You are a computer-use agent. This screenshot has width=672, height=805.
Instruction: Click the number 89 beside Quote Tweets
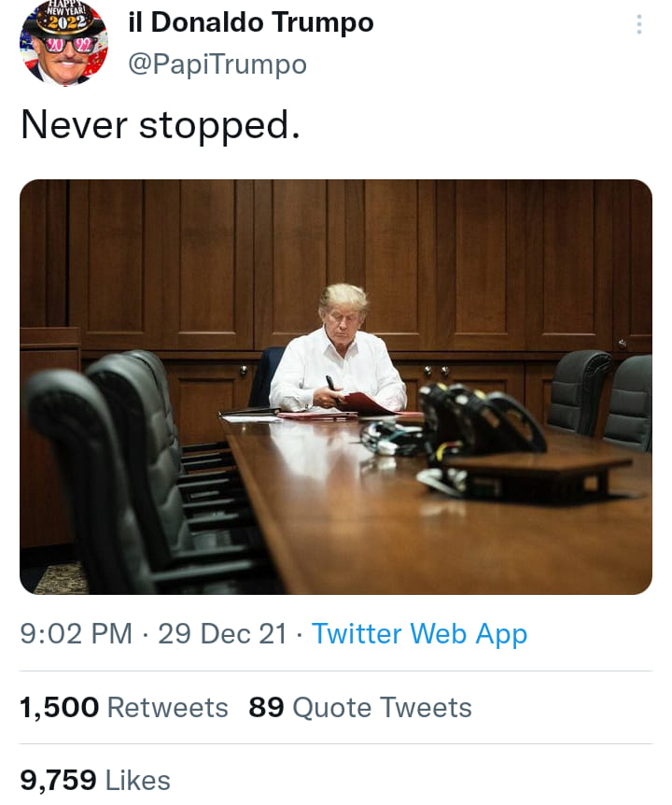266,708
